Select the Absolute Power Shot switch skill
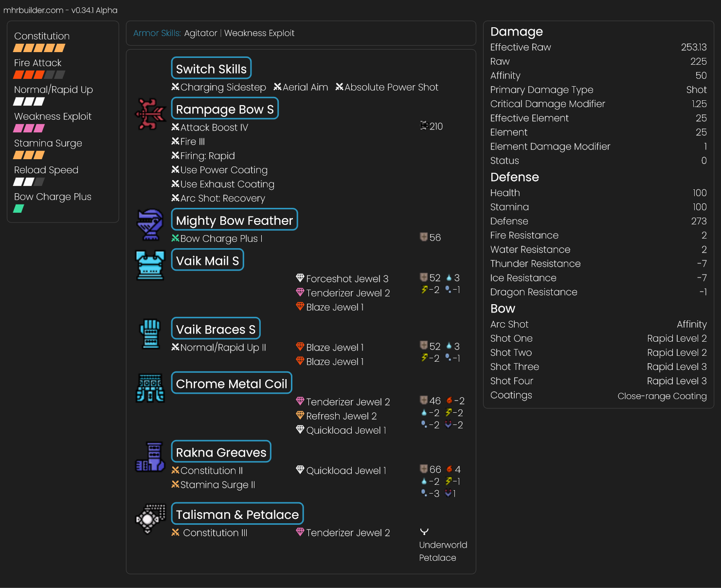 coord(391,87)
